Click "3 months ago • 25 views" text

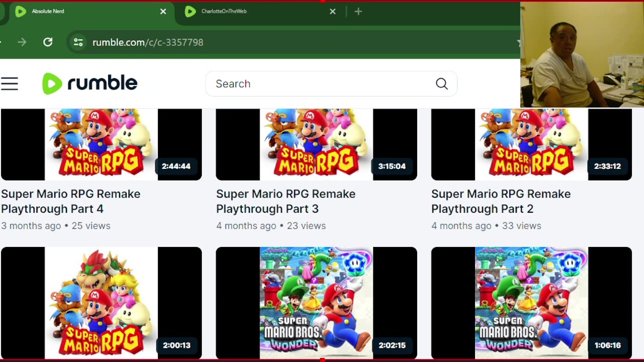pyautogui.click(x=55, y=226)
